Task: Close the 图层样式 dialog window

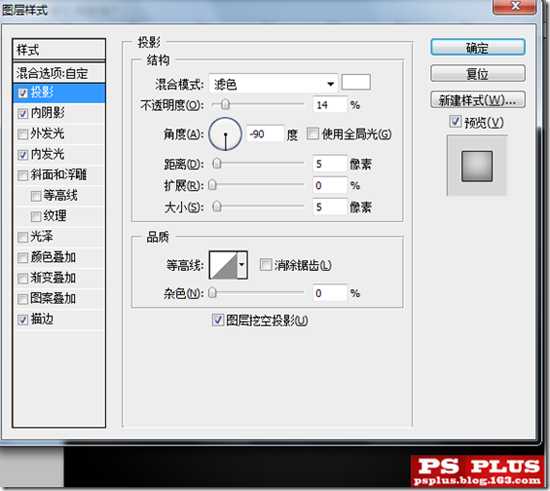Action: tap(515, 6)
